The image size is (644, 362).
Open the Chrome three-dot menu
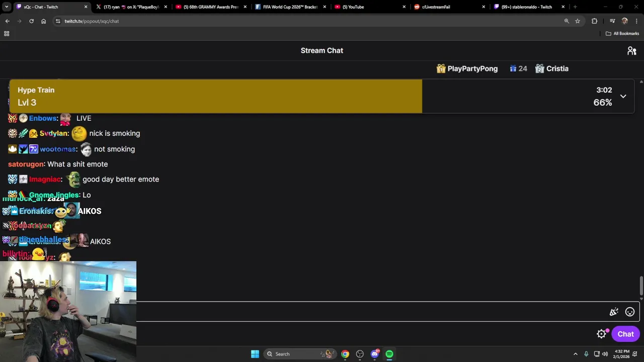point(637,21)
